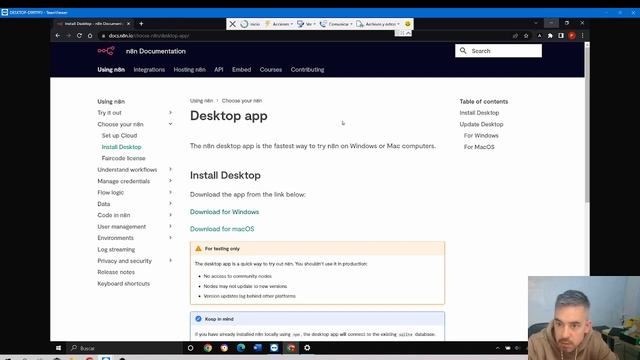This screenshot has height=360, width=640.
Task: Click the Choose your n8n breadcrumb
Action: pyautogui.click(x=242, y=101)
